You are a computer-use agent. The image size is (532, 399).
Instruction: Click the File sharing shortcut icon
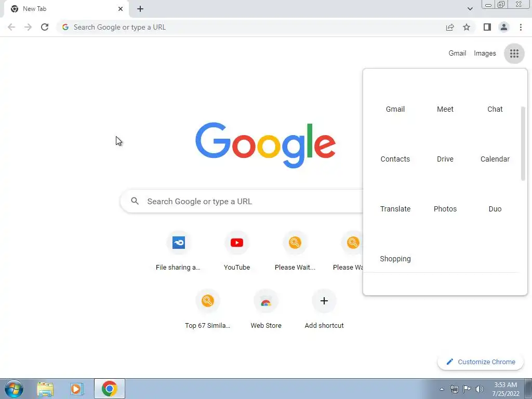[x=179, y=243]
